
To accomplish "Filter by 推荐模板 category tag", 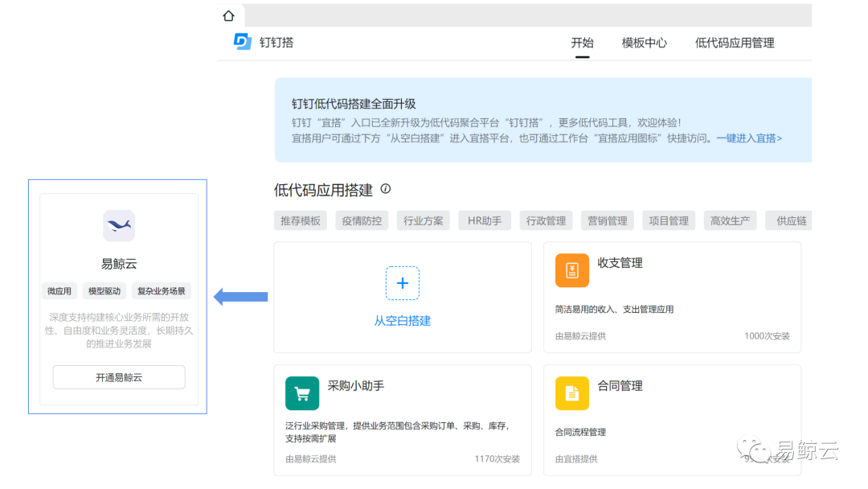I will click(301, 220).
